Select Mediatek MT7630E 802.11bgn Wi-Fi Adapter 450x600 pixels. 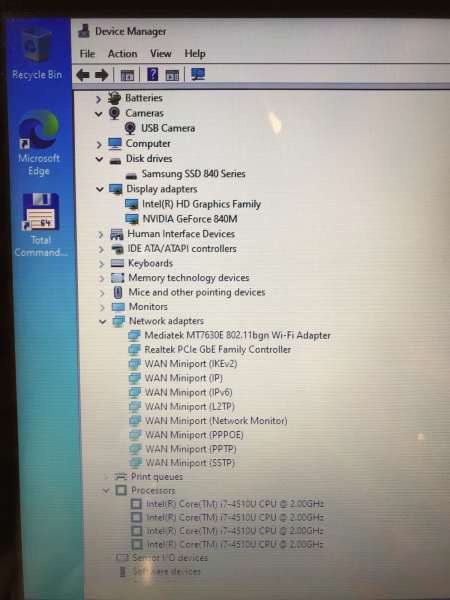[237, 336]
